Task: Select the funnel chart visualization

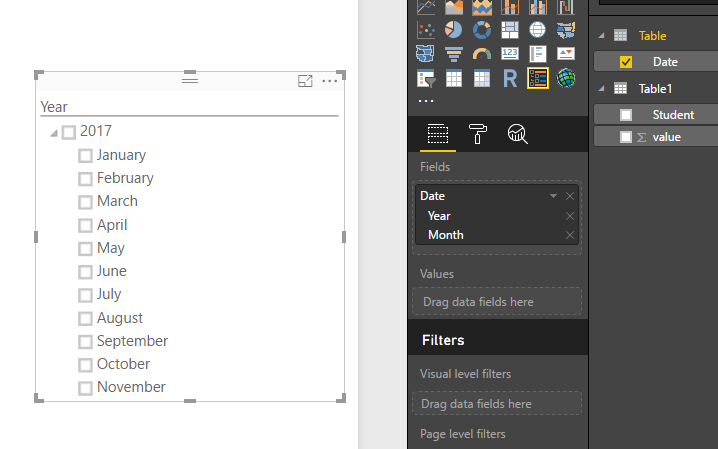Action: click(x=454, y=54)
